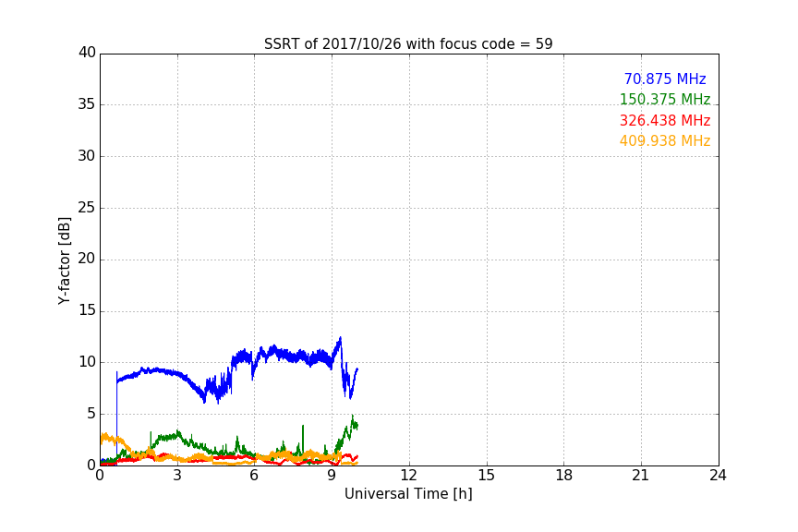Select the 409.938 MHz legend label
798x532 pixels.
point(665,141)
